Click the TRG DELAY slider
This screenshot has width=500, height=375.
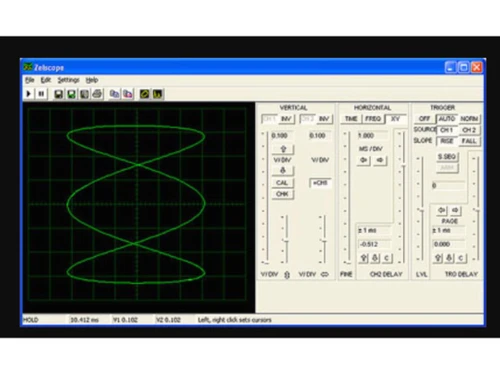[477, 208]
